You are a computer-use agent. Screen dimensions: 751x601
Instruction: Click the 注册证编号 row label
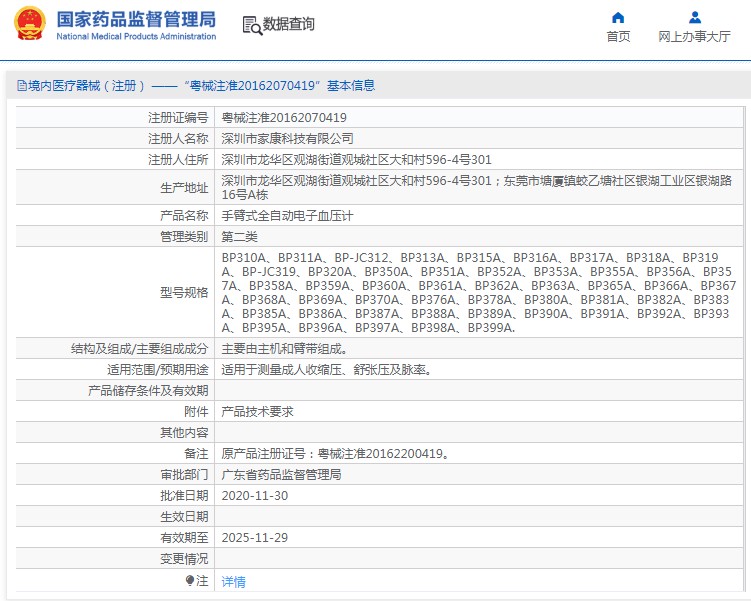[178, 117]
